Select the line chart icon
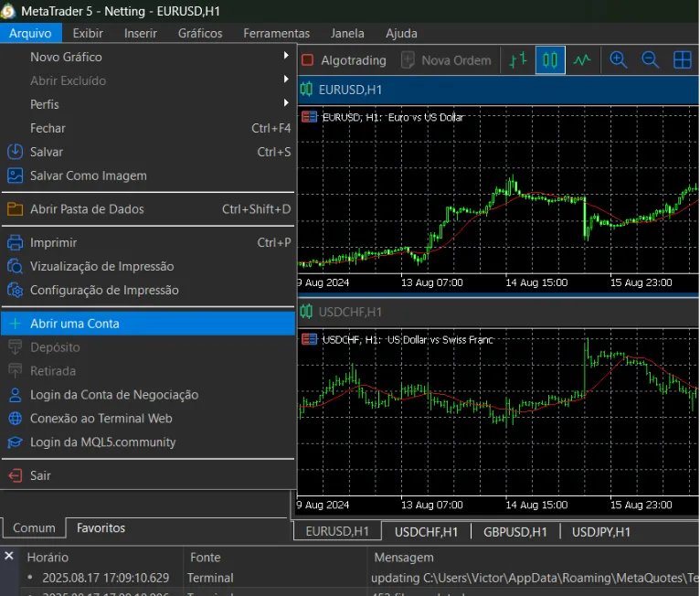 (582, 59)
